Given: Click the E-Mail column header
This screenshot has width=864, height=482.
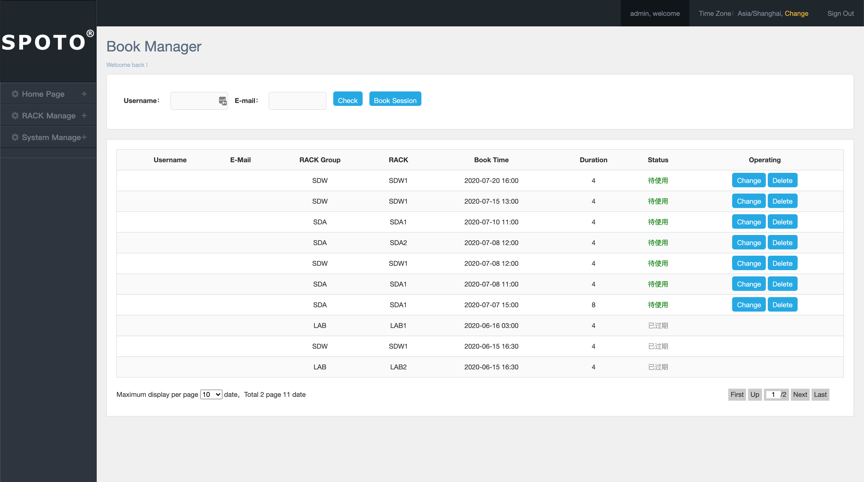Looking at the screenshot, I should click(240, 160).
